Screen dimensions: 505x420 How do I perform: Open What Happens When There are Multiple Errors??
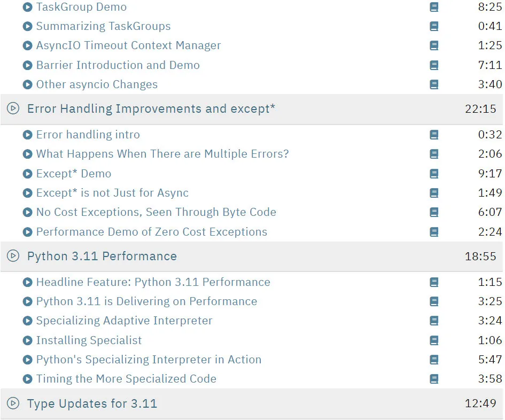click(162, 154)
